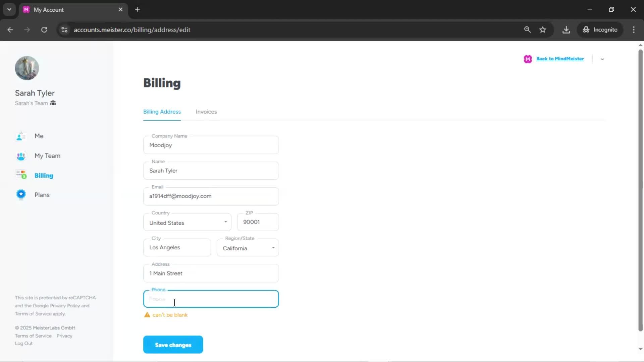Click the My Account browser tab
The height and width of the screenshot is (362, 644).
73,9
